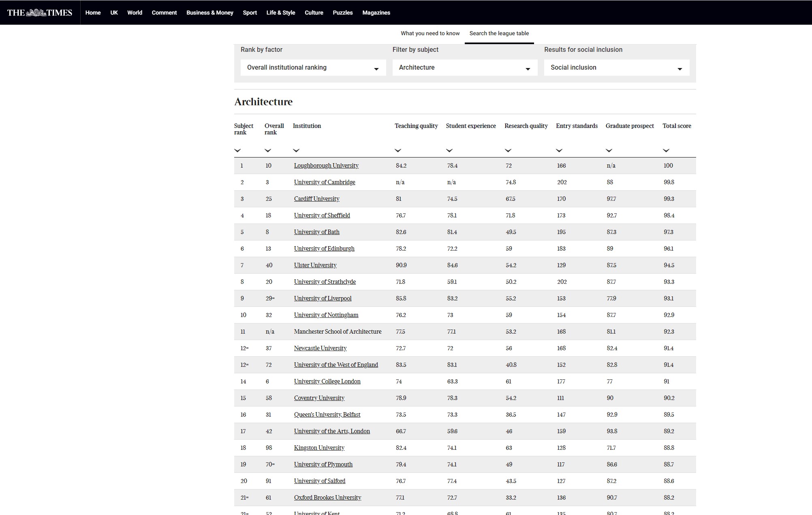This screenshot has height=515, width=812.
Task: Select Search the league table tab
Action: 499,34
